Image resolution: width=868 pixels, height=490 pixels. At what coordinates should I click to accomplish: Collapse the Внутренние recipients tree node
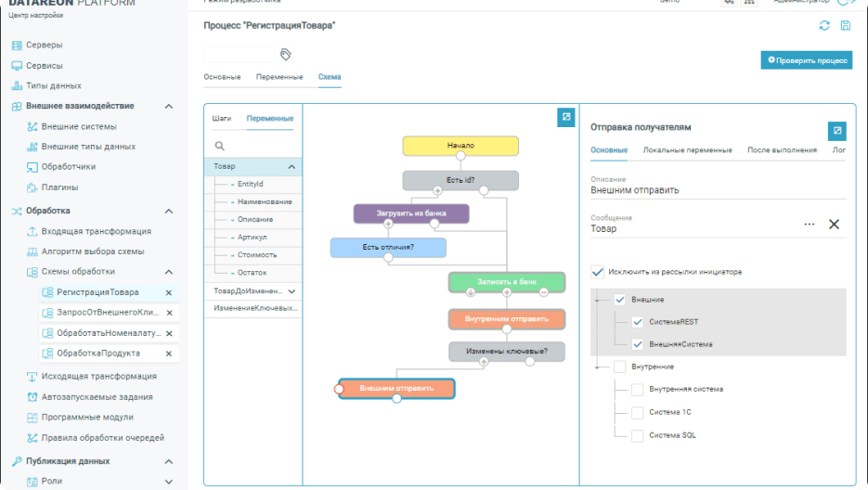597,367
